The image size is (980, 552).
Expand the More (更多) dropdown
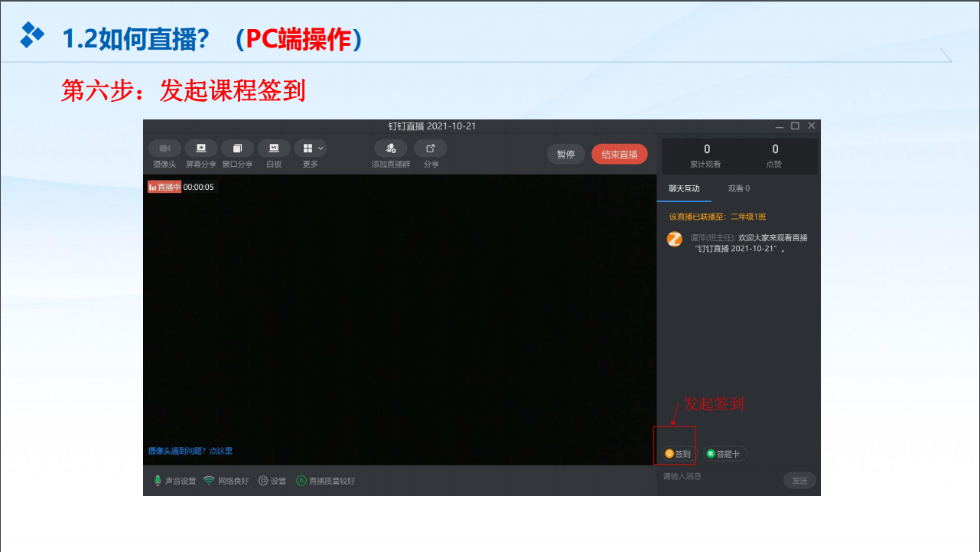[x=311, y=149]
